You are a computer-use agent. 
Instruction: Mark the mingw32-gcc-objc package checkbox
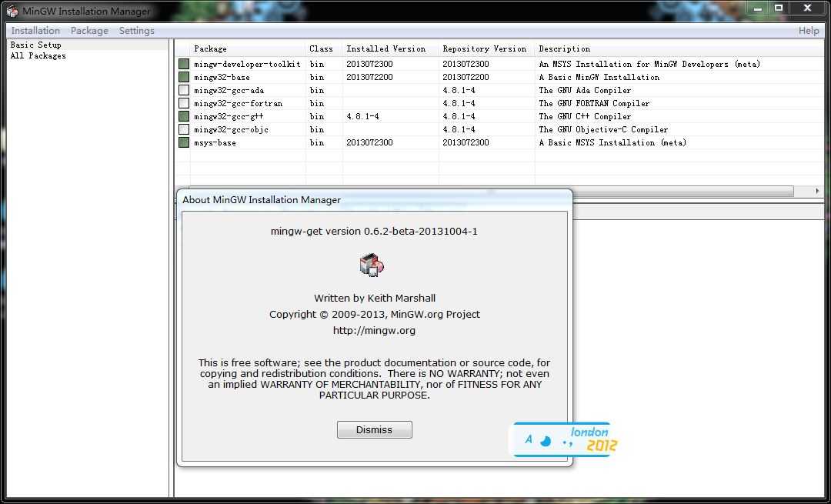click(184, 129)
